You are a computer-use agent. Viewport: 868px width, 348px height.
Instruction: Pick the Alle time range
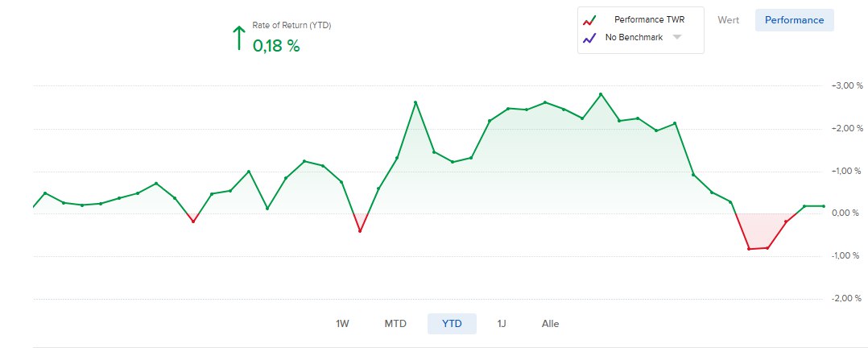(x=551, y=324)
